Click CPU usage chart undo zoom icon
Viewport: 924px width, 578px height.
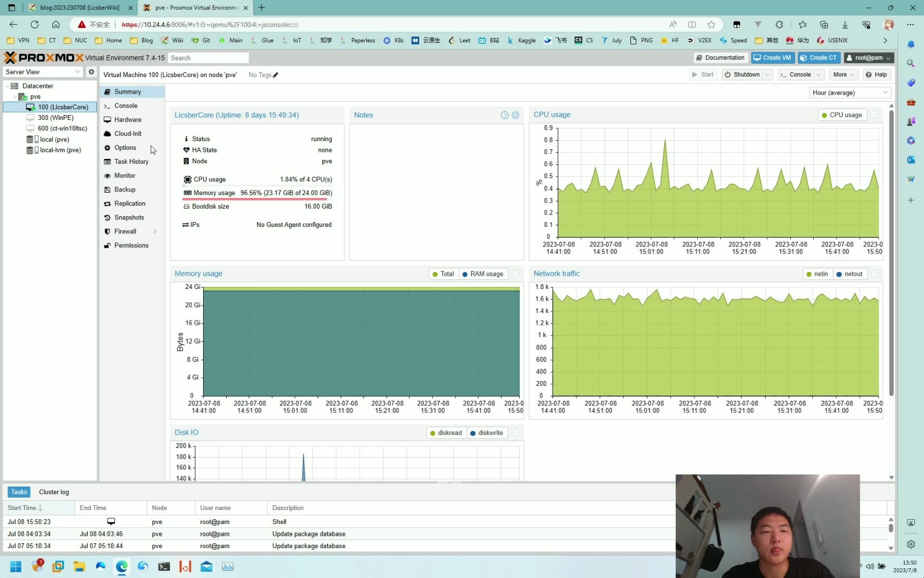pyautogui.click(x=875, y=115)
